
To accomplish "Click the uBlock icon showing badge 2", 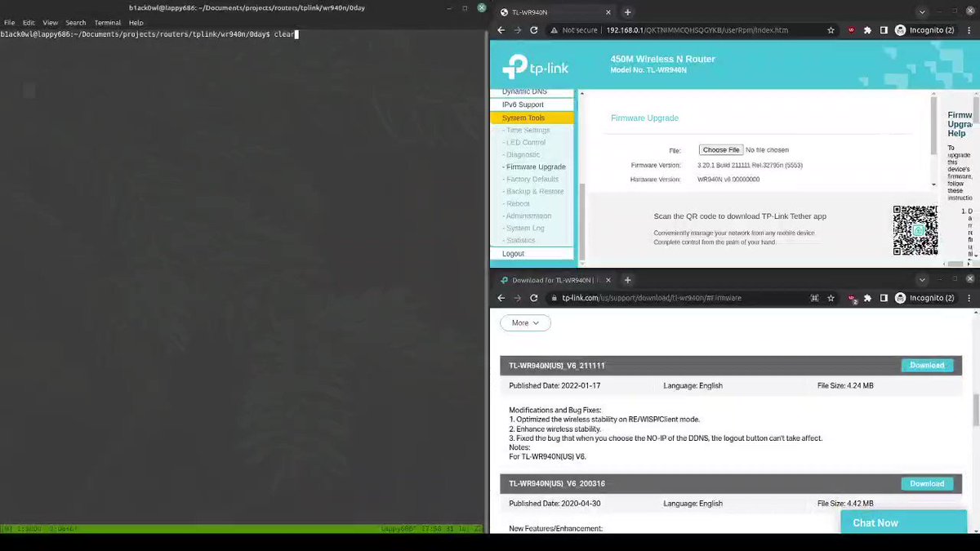I will click(852, 299).
